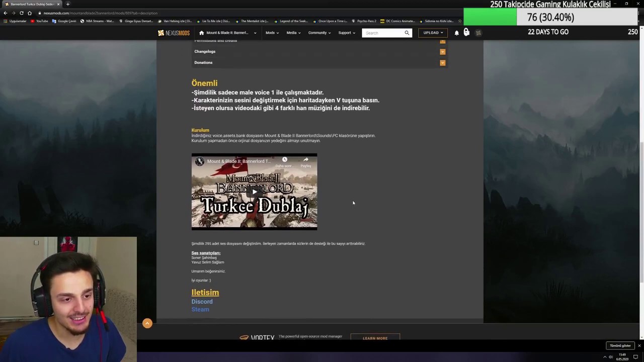
Task: Click the video's Watch later clock icon
Action: (x=285, y=160)
